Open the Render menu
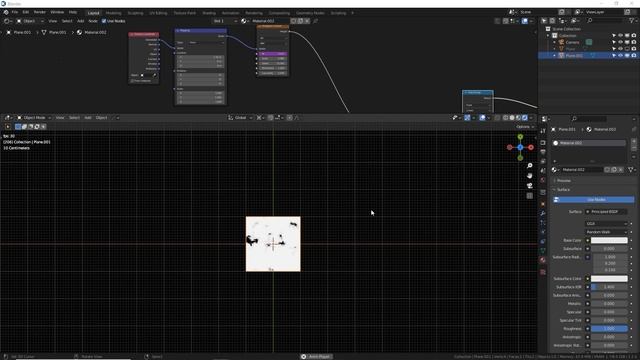The image size is (640, 360). [x=40, y=12]
